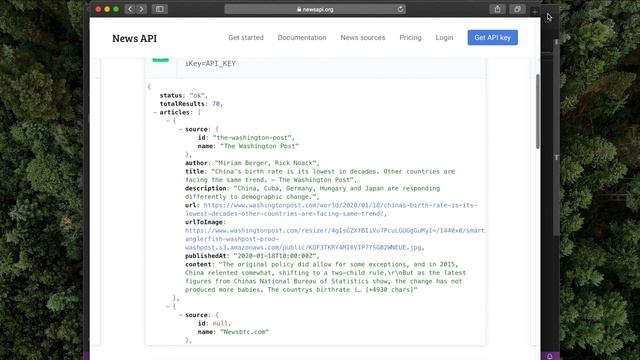Click the publishedAt "2020-01-18T10:00:00Z" value
This screenshot has height=360, width=640.
click(275, 256)
